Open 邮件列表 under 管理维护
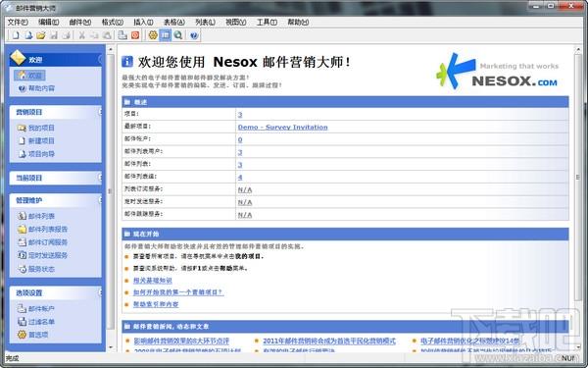Screen dimensions: 588x368 point(36,216)
